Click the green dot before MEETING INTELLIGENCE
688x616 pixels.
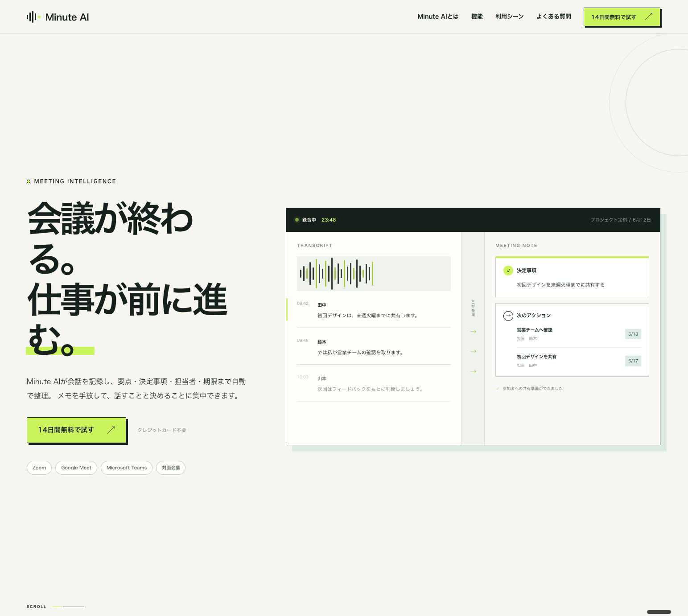click(29, 181)
